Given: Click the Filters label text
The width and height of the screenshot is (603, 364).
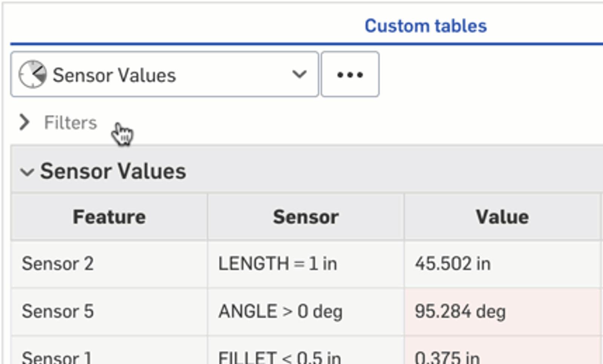Looking at the screenshot, I should coord(70,123).
